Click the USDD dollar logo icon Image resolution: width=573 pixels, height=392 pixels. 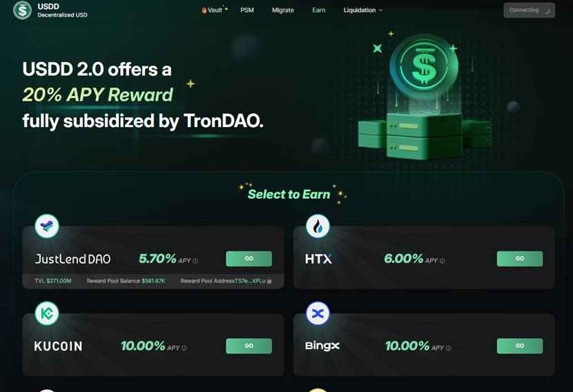click(22, 10)
